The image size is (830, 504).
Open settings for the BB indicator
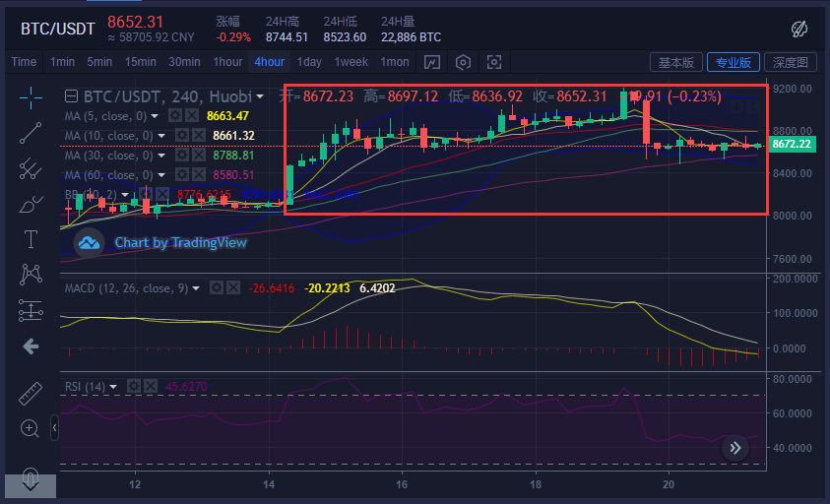tap(146, 194)
